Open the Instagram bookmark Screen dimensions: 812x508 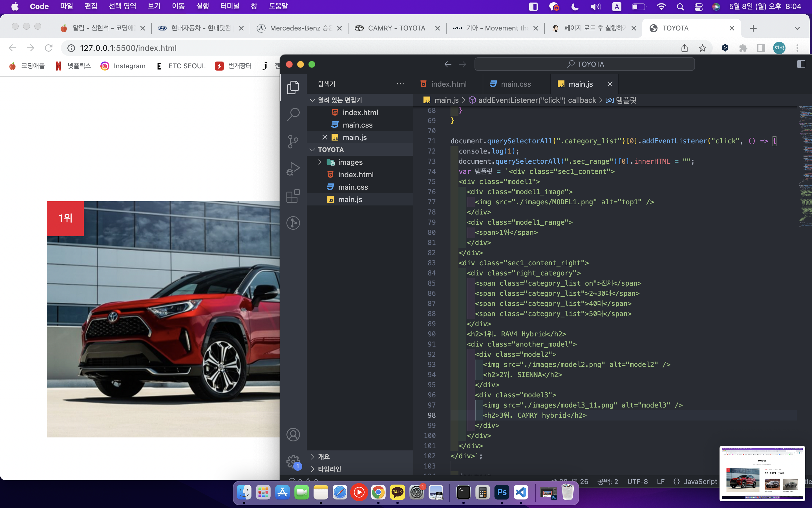click(x=123, y=66)
